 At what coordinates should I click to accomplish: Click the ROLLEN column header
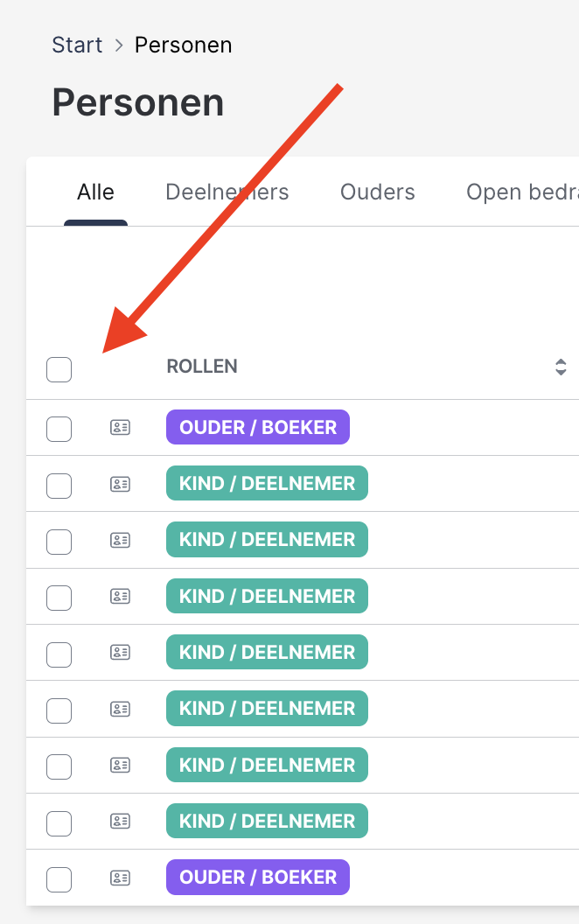(202, 367)
